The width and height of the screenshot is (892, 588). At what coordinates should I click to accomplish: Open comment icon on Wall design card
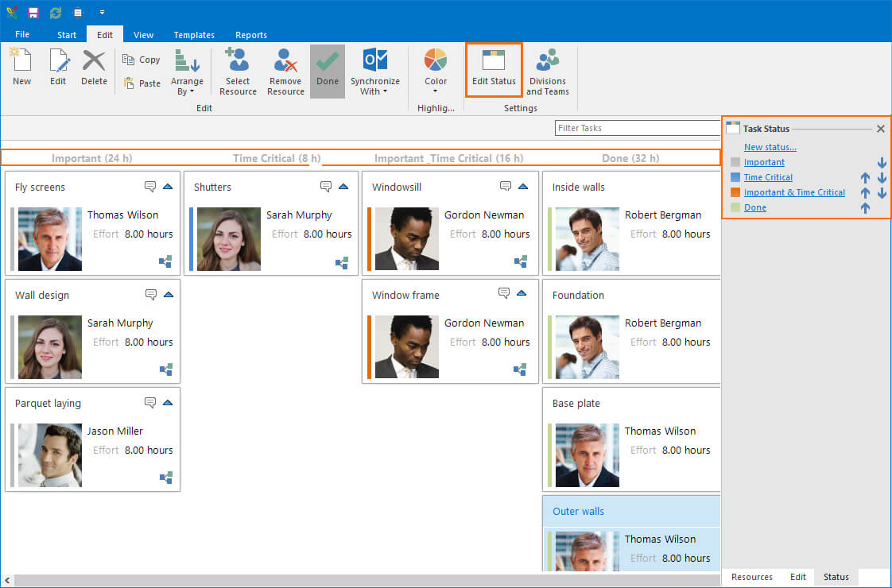tap(151, 295)
